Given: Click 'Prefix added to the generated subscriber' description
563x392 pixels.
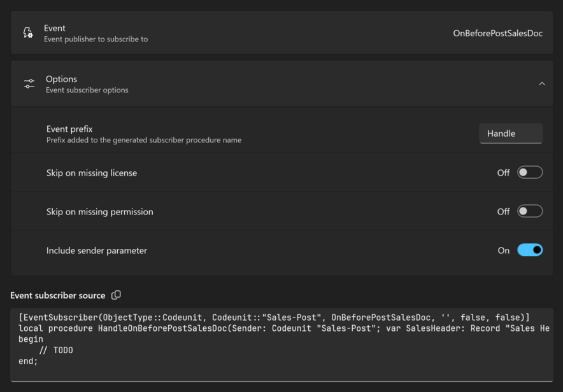Looking at the screenshot, I should click(x=144, y=140).
